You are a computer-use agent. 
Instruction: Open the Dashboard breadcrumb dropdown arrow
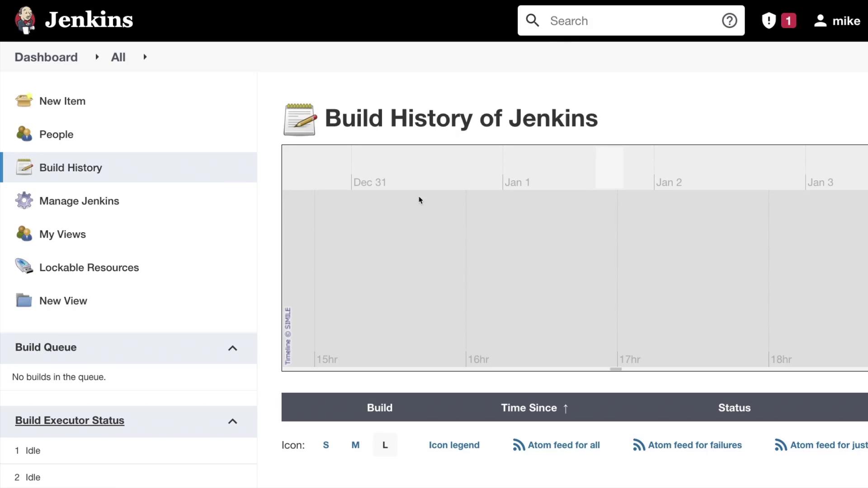click(x=97, y=57)
